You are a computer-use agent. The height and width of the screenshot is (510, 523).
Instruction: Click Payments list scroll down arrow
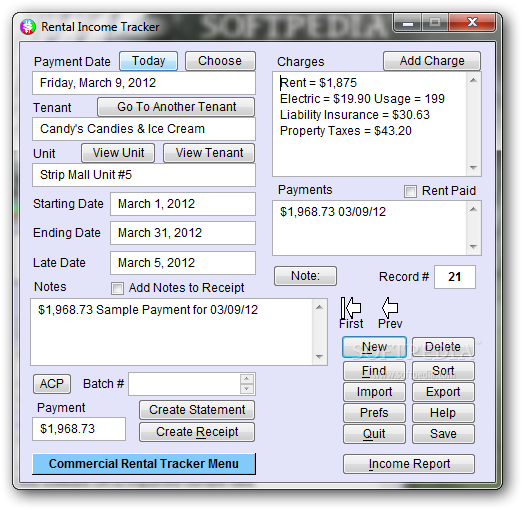(473, 247)
